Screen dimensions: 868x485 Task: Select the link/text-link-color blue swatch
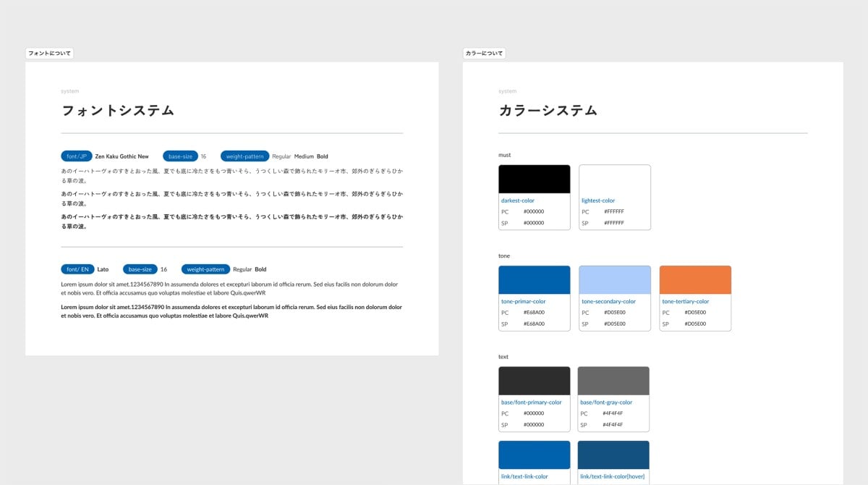coord(534,455)
